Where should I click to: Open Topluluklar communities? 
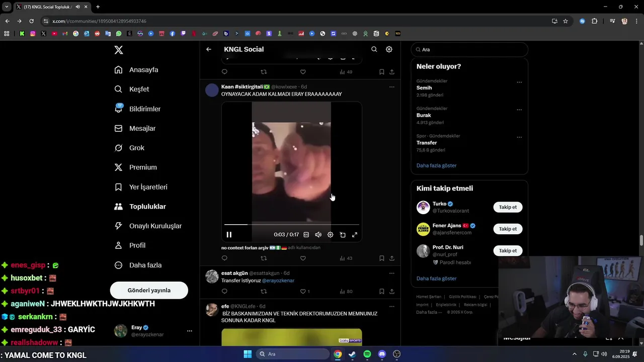[x=140, y=207]
